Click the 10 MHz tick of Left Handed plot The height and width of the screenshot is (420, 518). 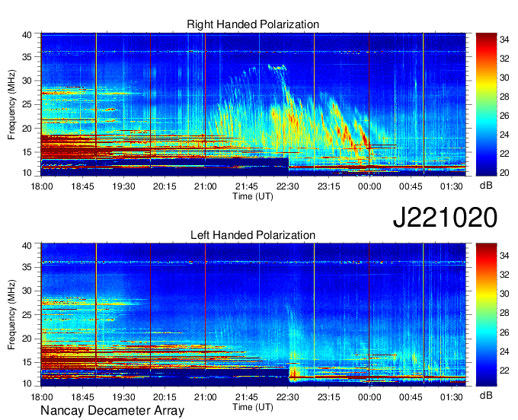[x=27, y=383]
